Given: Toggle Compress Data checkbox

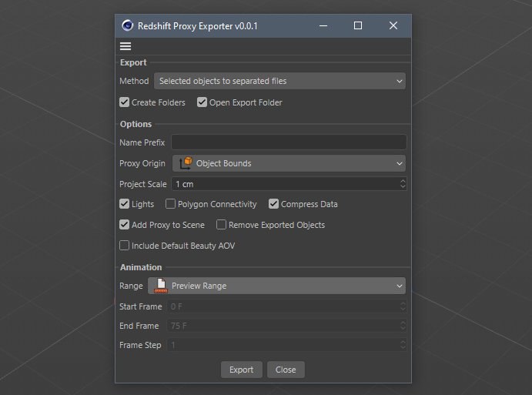Looking at the screenshot, I should point(273,204).
